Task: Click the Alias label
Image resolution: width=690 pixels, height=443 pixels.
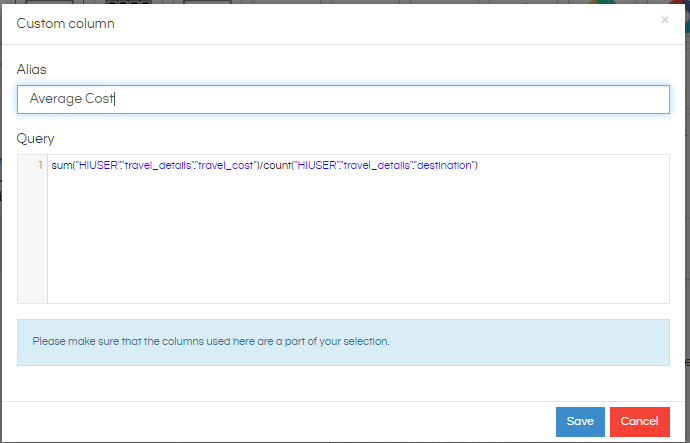Action: pyautogui.click(x=31, y=70)
